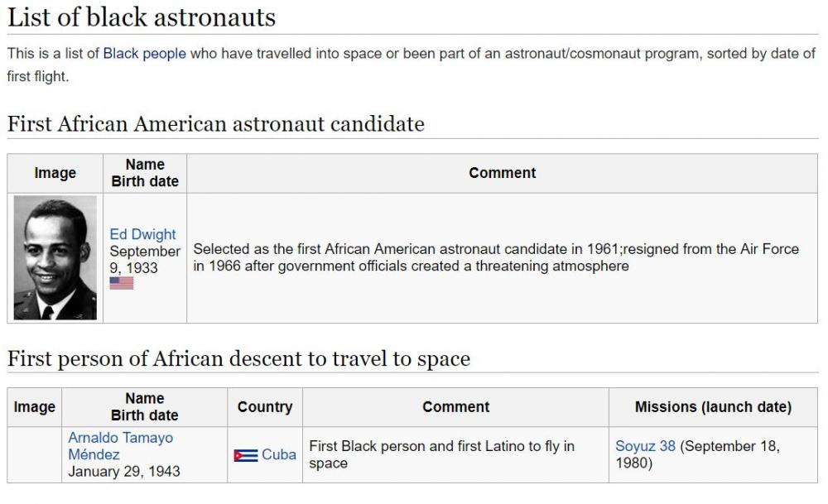Viewport: 828px width, 504px height.
Task: Click the empty image cell for Arnaldo Tamayo
Action: coord(34,455)
